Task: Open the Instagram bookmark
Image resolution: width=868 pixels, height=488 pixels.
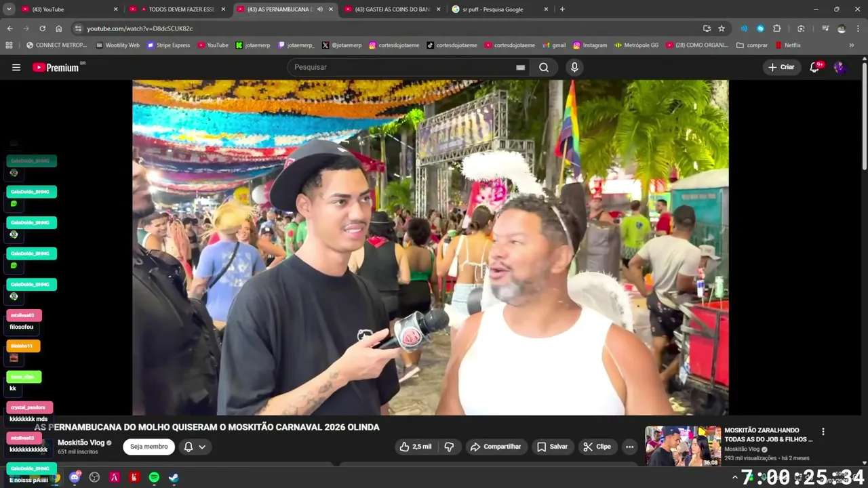Action: click(590, 45)
